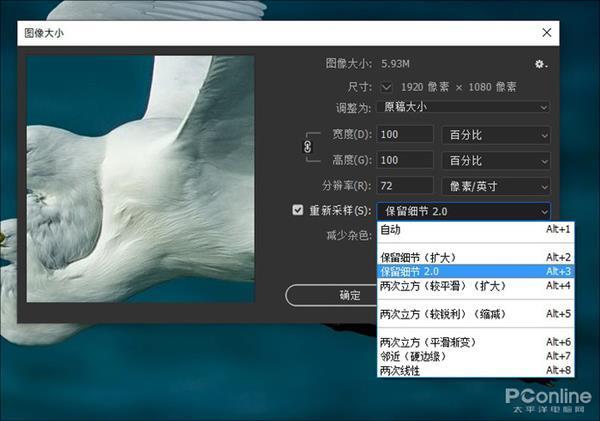Click the bird preview thumbnail
This screenshot has width=600, height=421.
pos(140,179)
